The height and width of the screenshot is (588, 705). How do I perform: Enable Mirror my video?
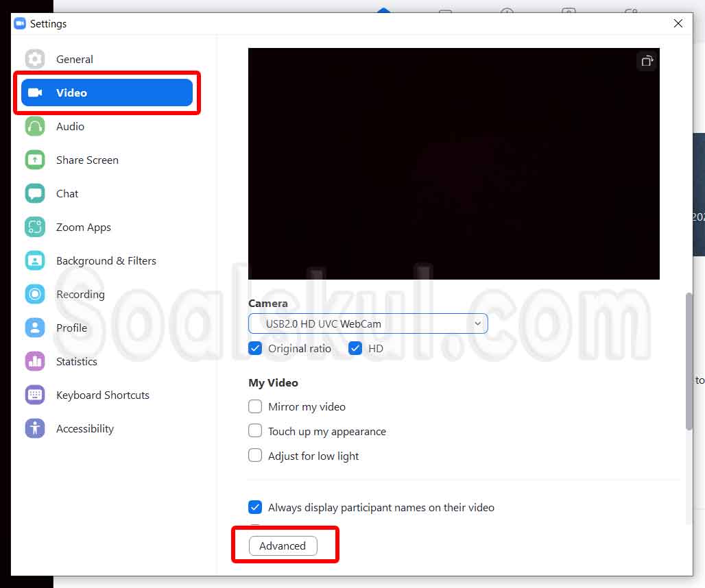coord(255,406)
